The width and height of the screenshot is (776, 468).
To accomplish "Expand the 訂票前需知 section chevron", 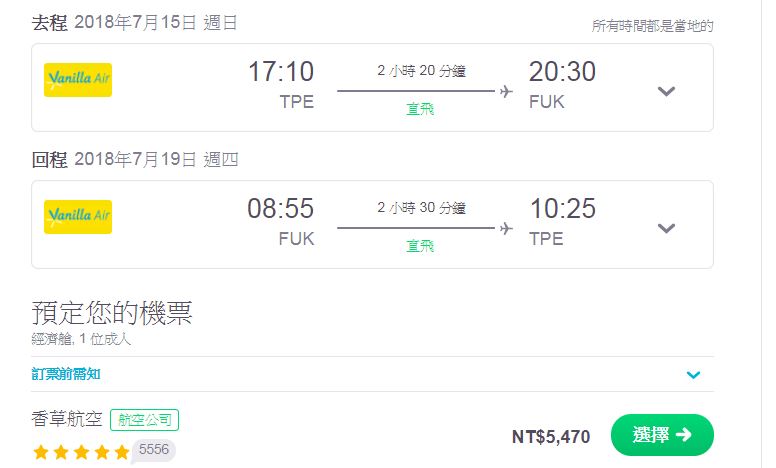I will pos(693,374).
